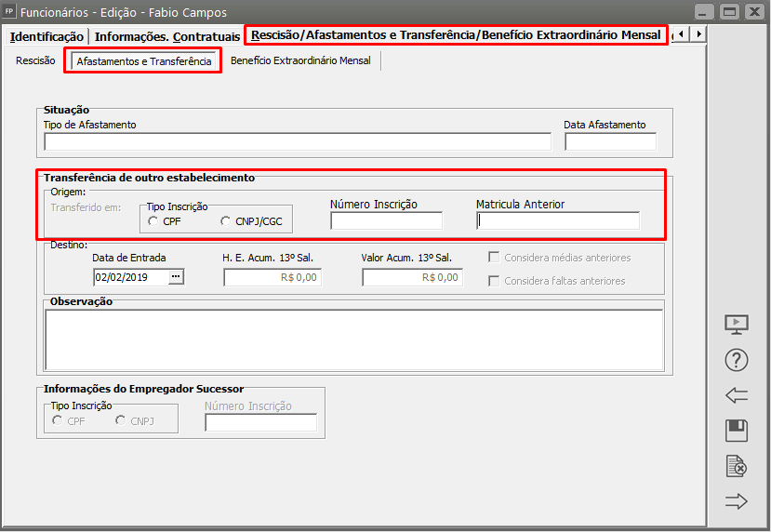Open help with the question mark icon

click(x=736, y=360)
